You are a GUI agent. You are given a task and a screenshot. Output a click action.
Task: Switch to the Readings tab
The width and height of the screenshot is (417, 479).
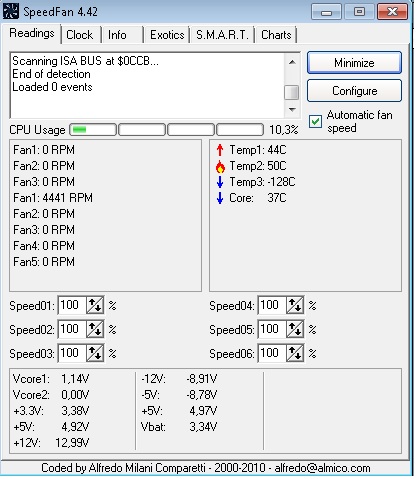coord(32,33)
